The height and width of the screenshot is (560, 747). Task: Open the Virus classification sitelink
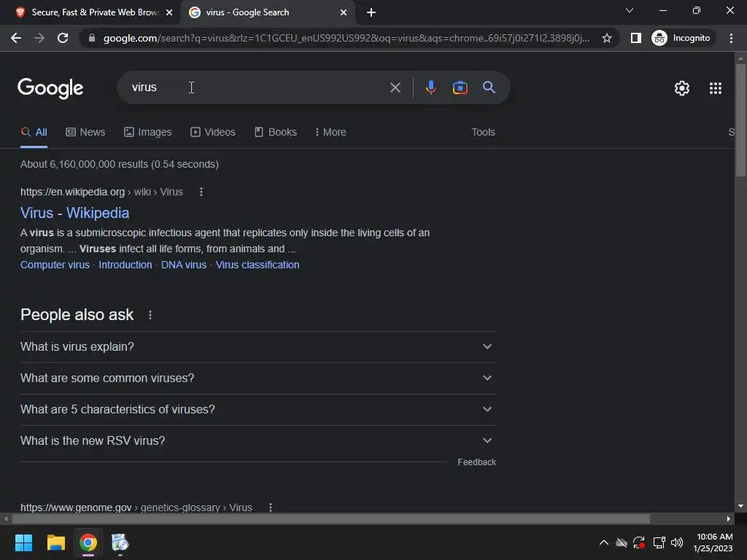click(x=258, y=265)
